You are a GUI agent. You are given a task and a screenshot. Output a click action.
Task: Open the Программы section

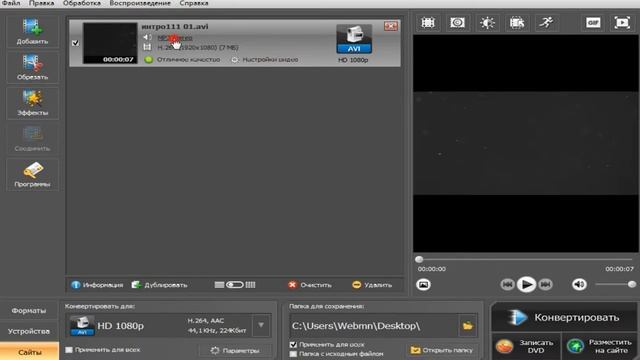tap(32, 174)
